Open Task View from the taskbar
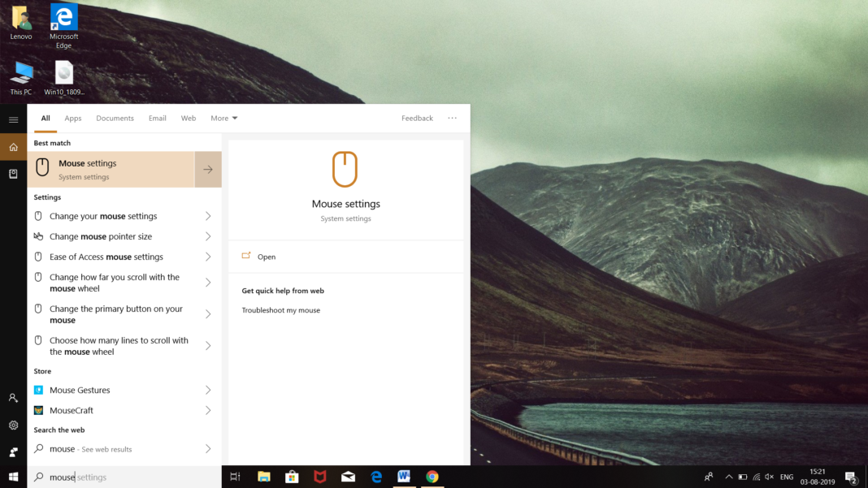Screen dimensions: 868x488 [236, 477]
